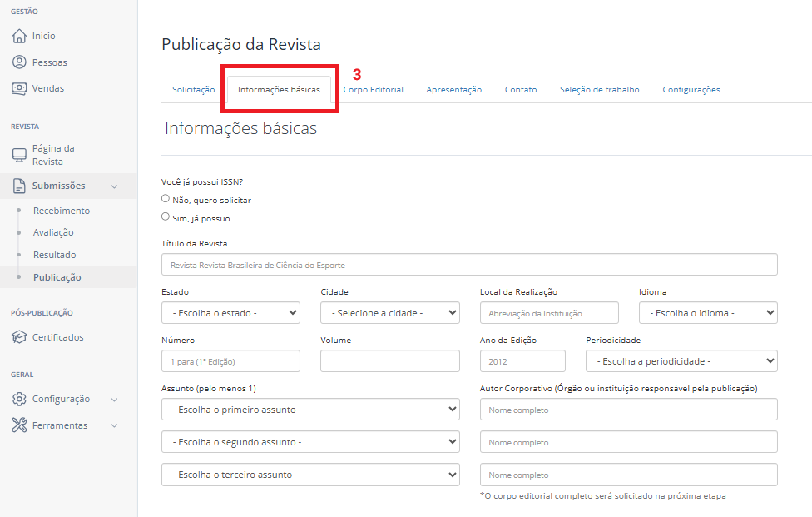Click the second Autor Corporativo name field
The image size is (812, 517).
click(x=629, y=442)
